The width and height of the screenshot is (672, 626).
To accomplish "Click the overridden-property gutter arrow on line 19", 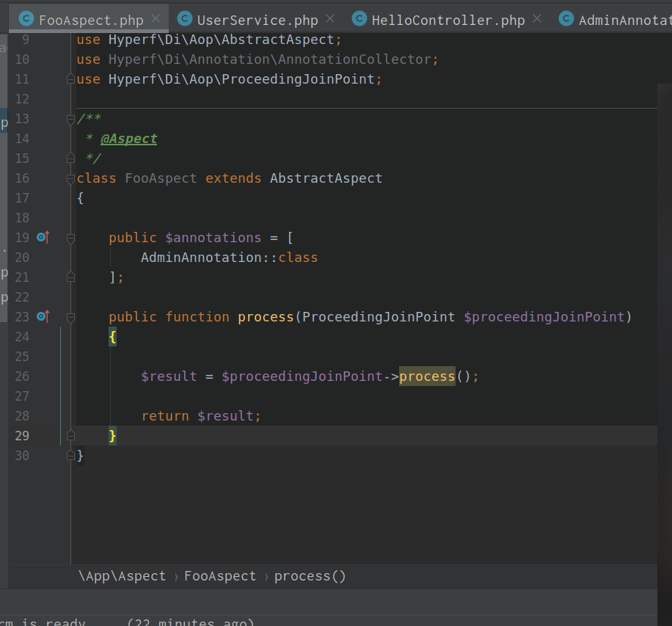I will tap(43, 237).
